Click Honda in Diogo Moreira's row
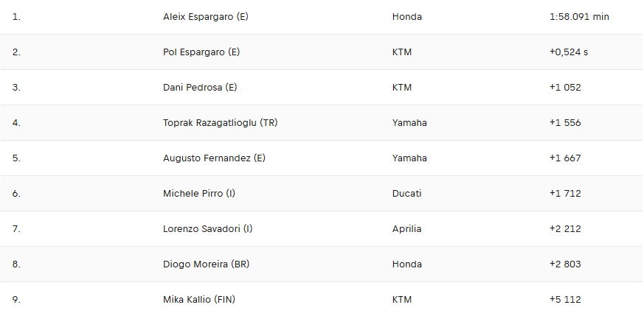644x316 pixels. 407,264
